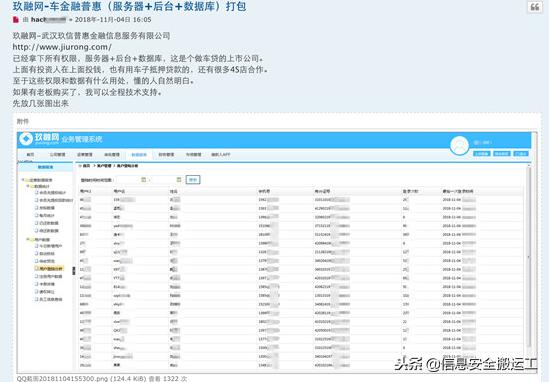Open the post title link for 玖融网-车金融普惠
Viewport: 549px width, 382px height.
coord(129,6)
